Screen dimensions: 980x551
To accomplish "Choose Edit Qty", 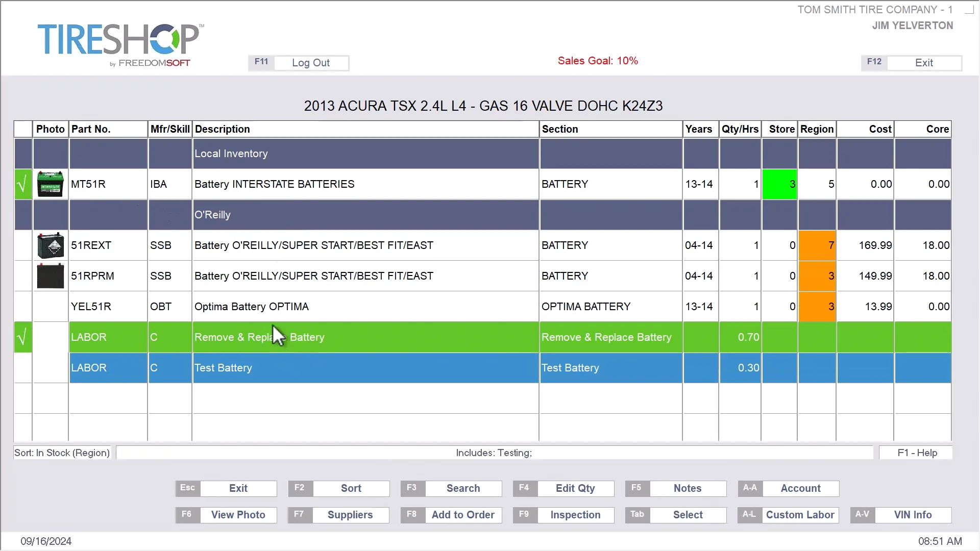I will click(563, 488).
